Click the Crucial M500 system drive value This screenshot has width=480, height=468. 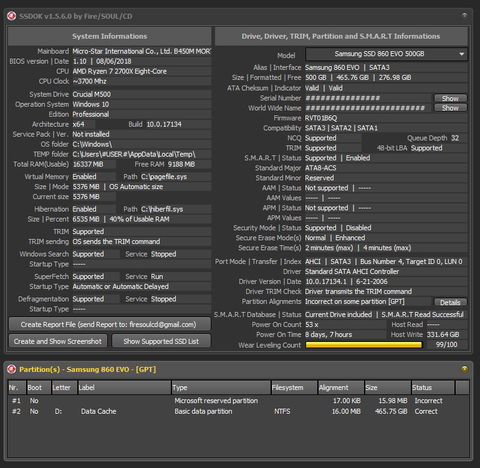92,94
